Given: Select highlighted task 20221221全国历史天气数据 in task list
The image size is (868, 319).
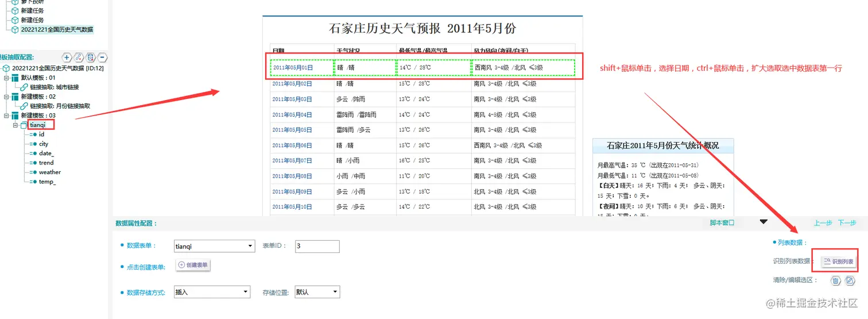Looking at the screenshot, I should click(x=57, y=29).
